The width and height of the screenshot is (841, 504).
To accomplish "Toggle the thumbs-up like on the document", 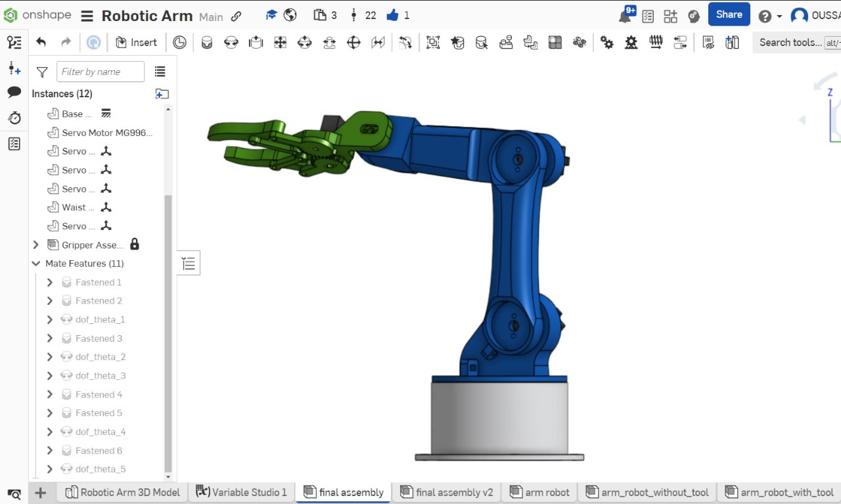I will tap(393, 16).
